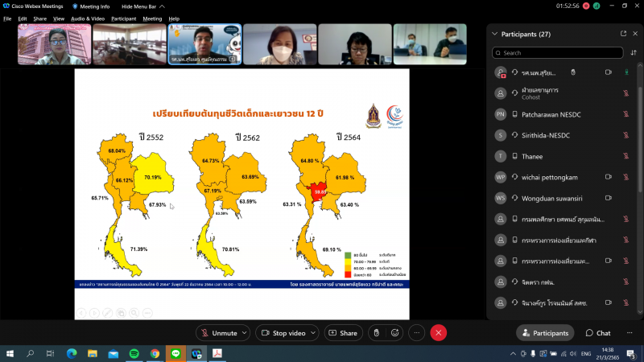Open Meeting Info
644x362 pixels.
pos(91,6)
